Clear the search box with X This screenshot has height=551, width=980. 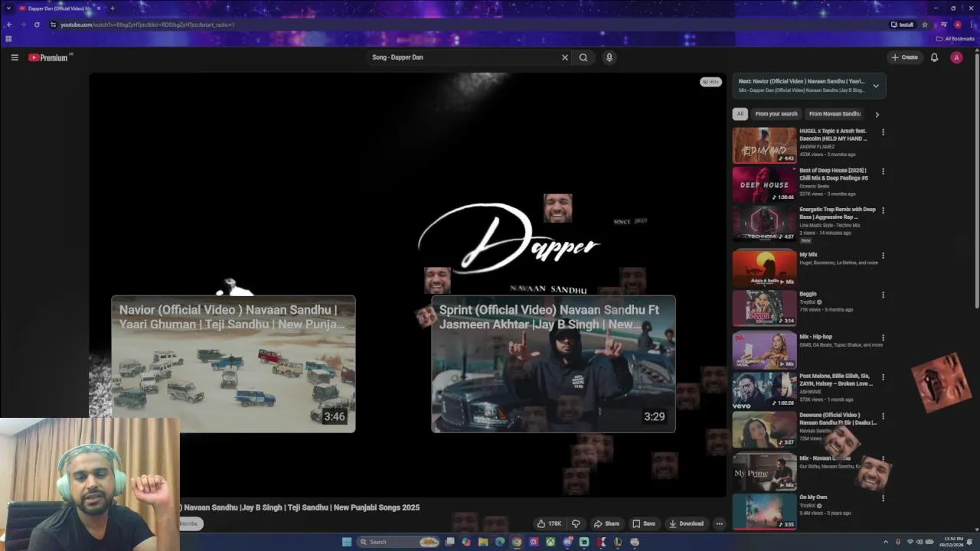[x=565, y=57]
